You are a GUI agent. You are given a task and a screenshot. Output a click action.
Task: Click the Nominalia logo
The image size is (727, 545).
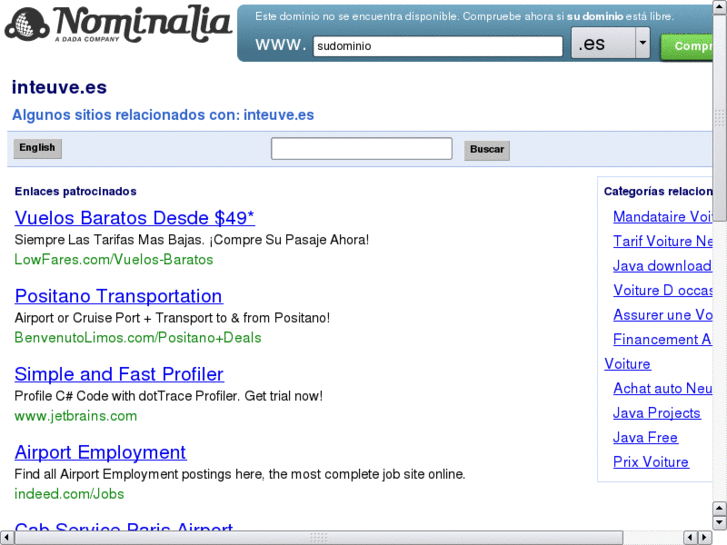pos(118,25)
